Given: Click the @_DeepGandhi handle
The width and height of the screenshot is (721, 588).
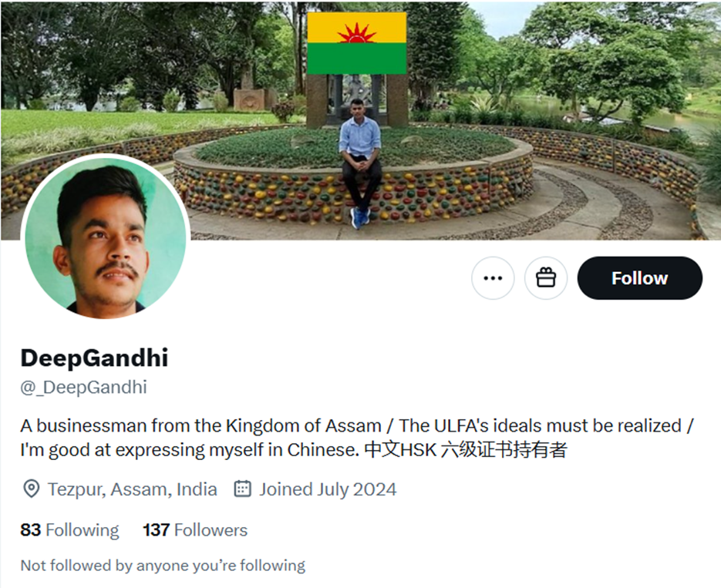Looking at the screenshot, I should [84, 387].
